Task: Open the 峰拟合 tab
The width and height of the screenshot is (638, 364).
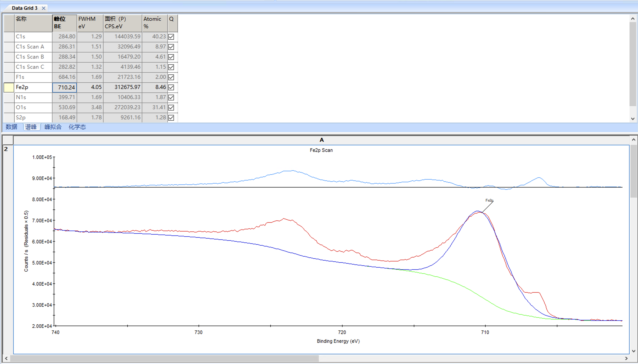Action: [53, 127]
